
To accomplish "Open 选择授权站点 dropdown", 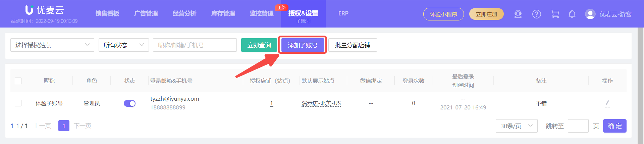I will pyautogui.click(x=52, y=45).
